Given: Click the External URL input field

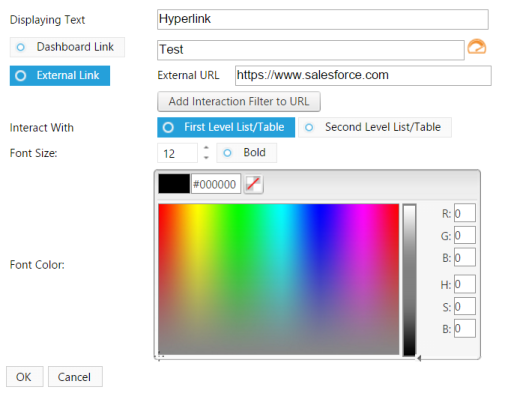Looking at the screenshot, I should (363, 76).
